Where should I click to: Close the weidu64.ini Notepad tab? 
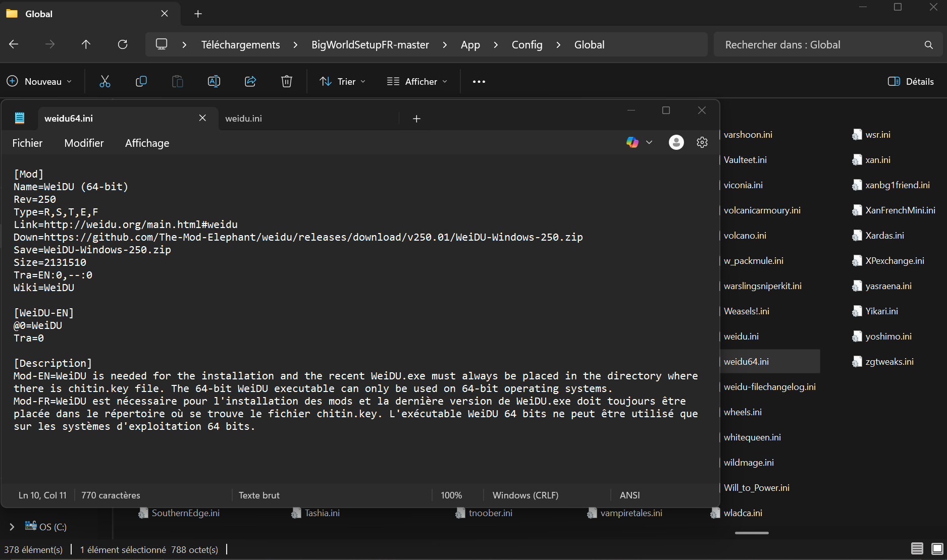tap(202, 118)
